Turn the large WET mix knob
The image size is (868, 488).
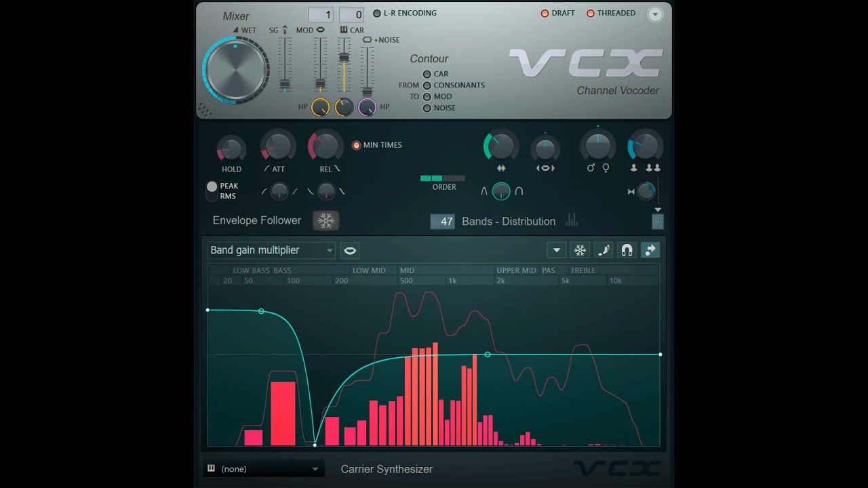point(236,70)
